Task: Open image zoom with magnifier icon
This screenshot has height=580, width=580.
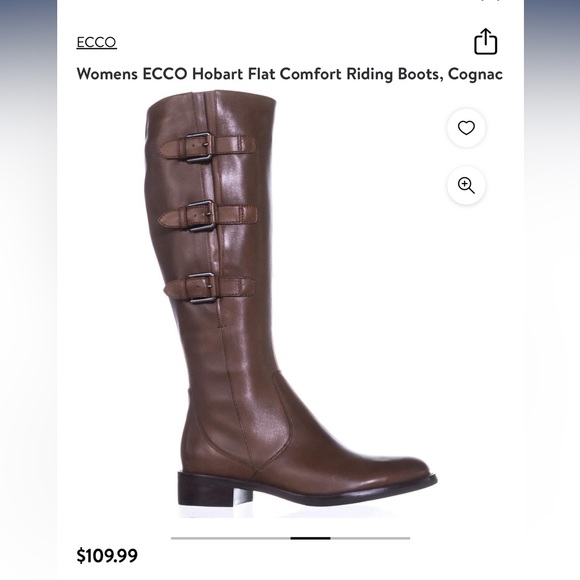Action: click(466, 185)
